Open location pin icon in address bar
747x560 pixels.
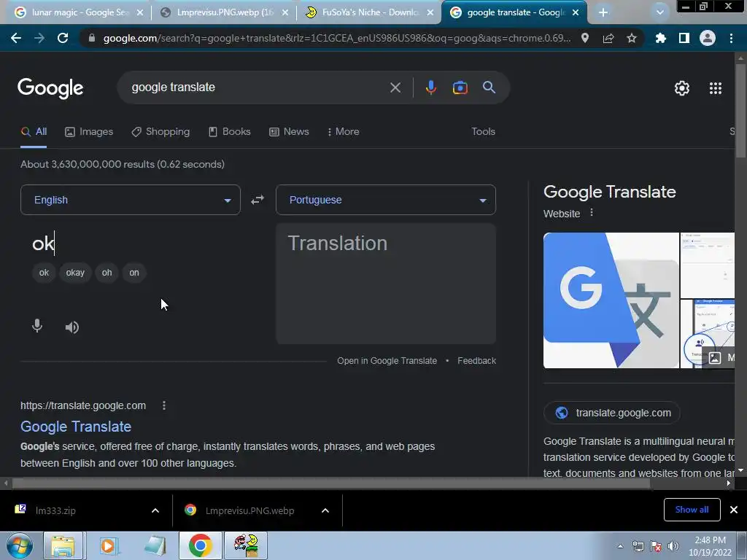585,38
